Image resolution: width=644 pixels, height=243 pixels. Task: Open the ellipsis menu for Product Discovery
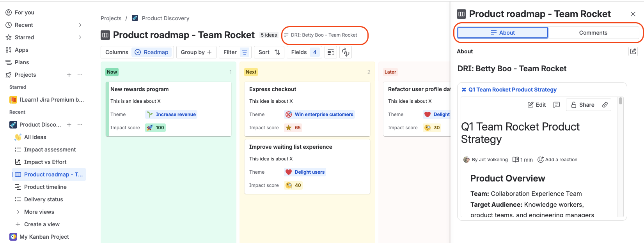(x=80, y=125)
